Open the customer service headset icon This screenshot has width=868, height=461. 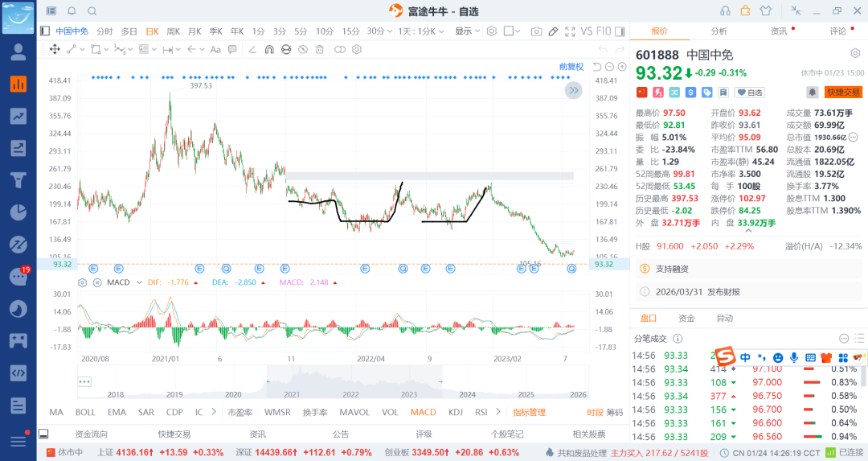coord(725,11)
